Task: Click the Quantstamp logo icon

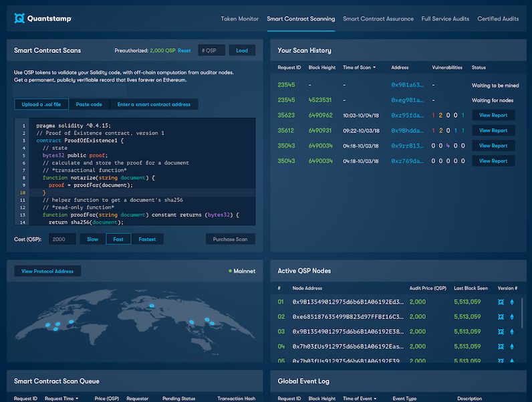Action: click(19, 18)
